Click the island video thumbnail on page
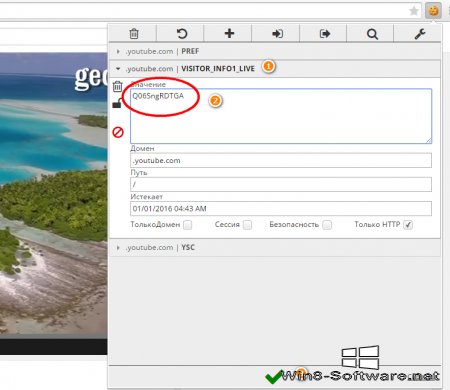The image size is (450, 390). click(x=54, y=196)
